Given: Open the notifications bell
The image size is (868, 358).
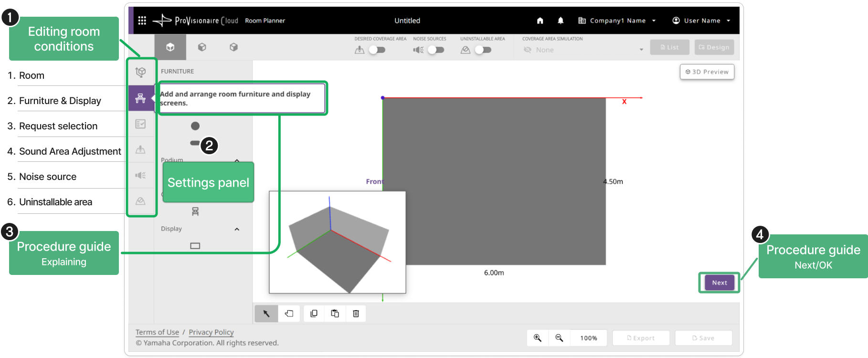Looking at the screenshot, I should tap(561, 21).
